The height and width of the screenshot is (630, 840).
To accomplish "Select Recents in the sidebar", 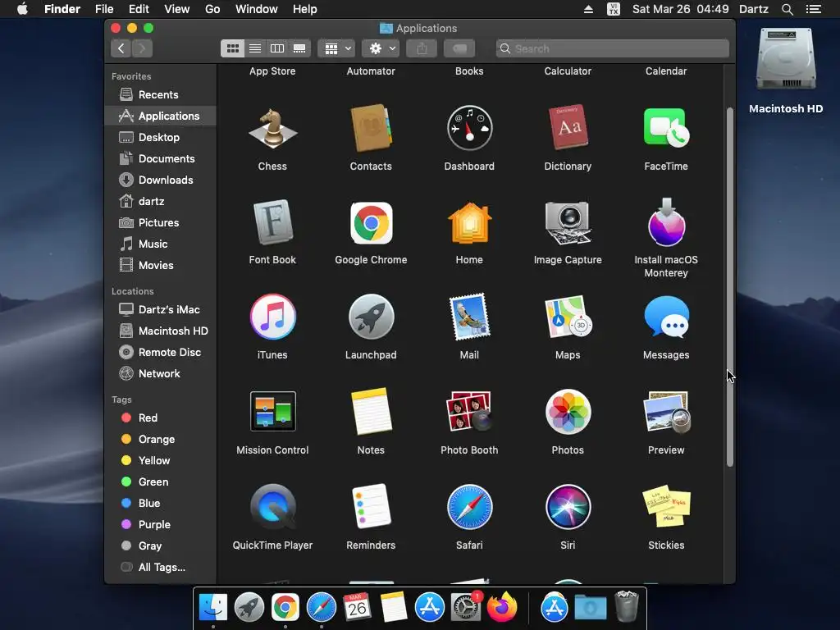I will coord(161,95).
